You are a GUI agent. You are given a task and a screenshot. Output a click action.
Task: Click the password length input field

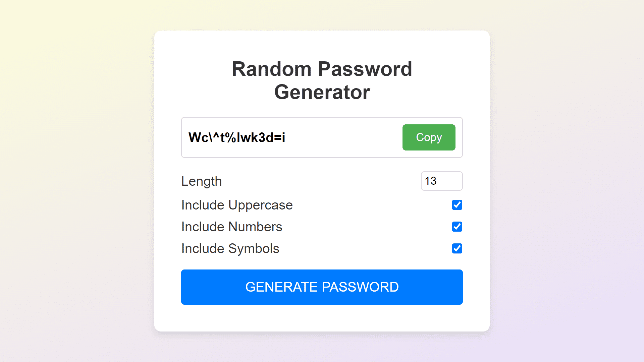441,181
